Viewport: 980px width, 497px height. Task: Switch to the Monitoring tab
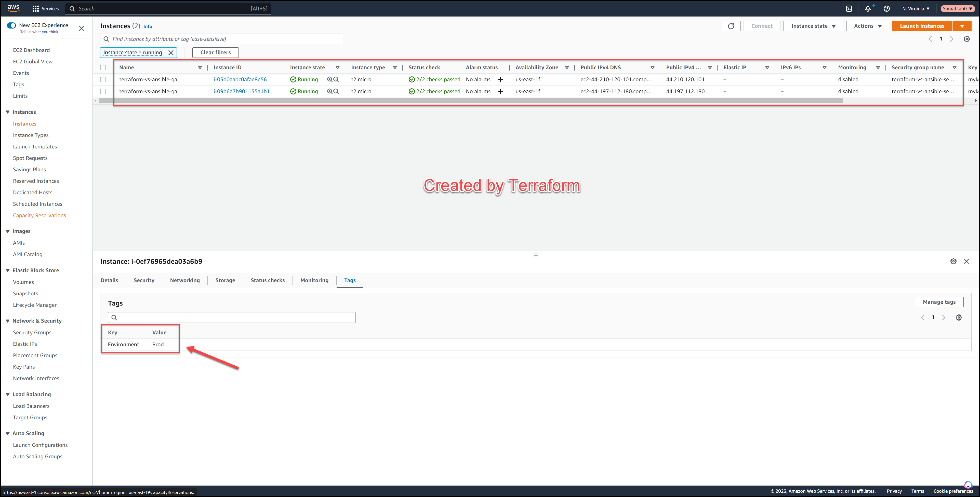(314, 280)
